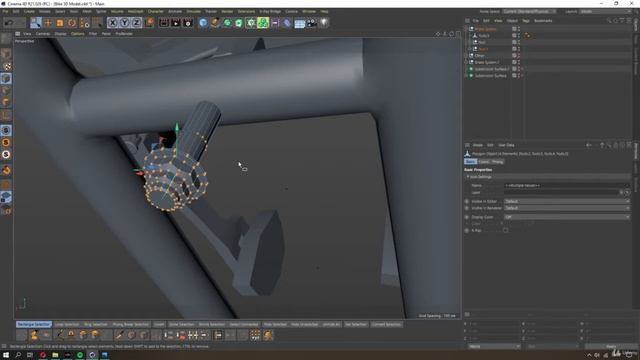Open the Layout dropdown
Image resolution: width=640 pixels, height=360 pixels.
pos(607,11)
